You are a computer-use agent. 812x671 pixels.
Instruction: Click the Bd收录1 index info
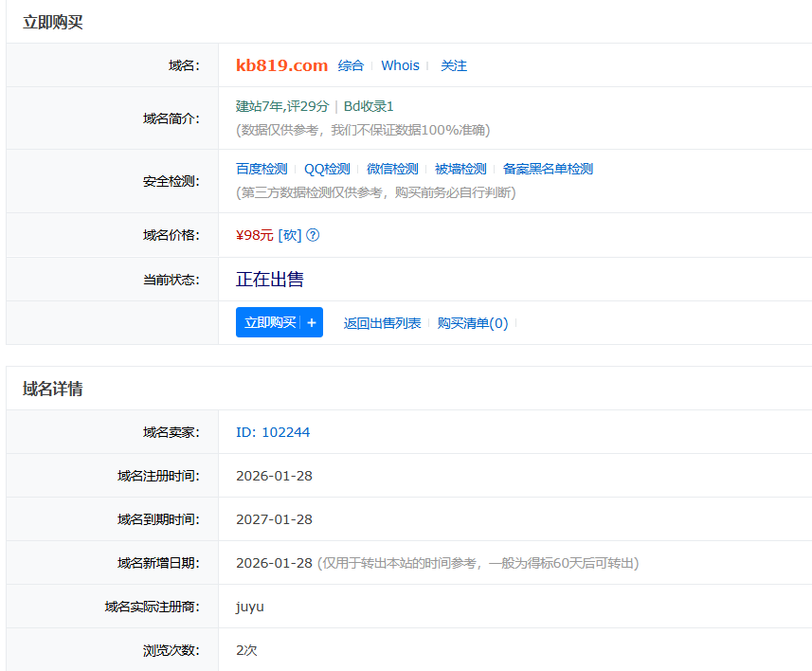click(x=369, y=106)
